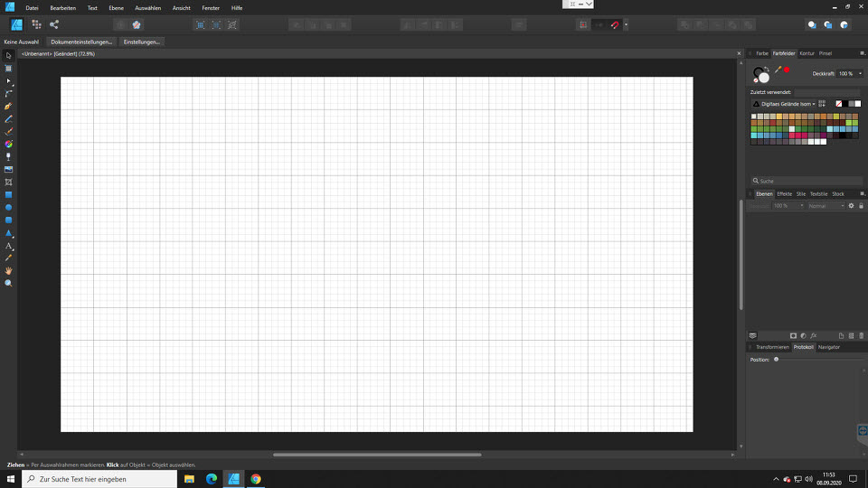Select the View hand tool
868x488 pixels.
tap(8, 270)
